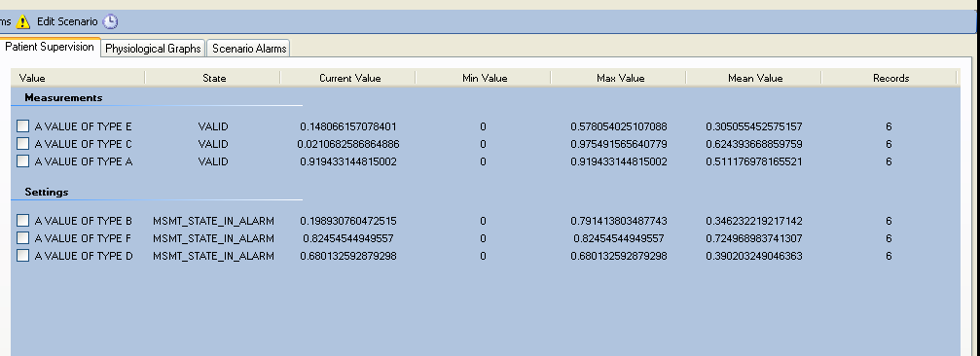Click the Value column header
980x356 pixels.
(x=78, y=78)
